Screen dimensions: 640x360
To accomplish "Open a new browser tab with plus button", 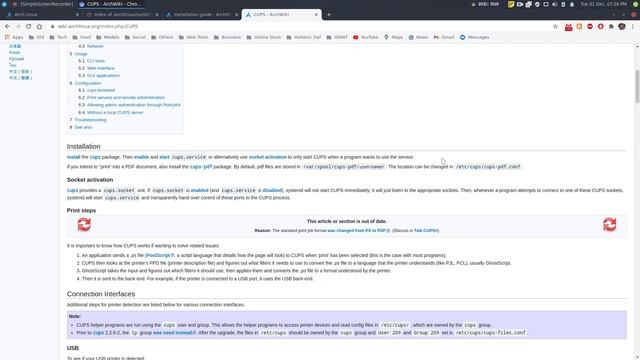I will (329, 15).
